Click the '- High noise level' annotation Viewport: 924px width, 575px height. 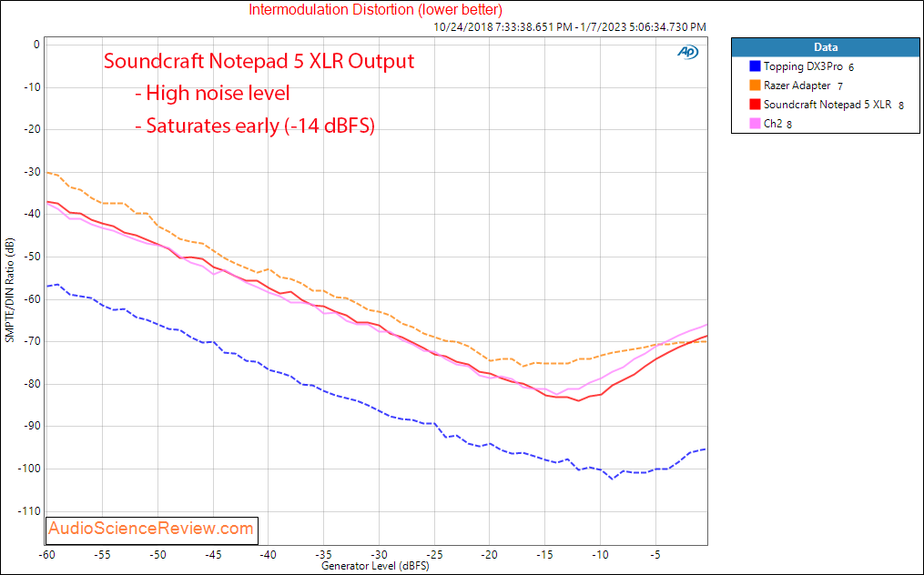click(x=212, y=93)
